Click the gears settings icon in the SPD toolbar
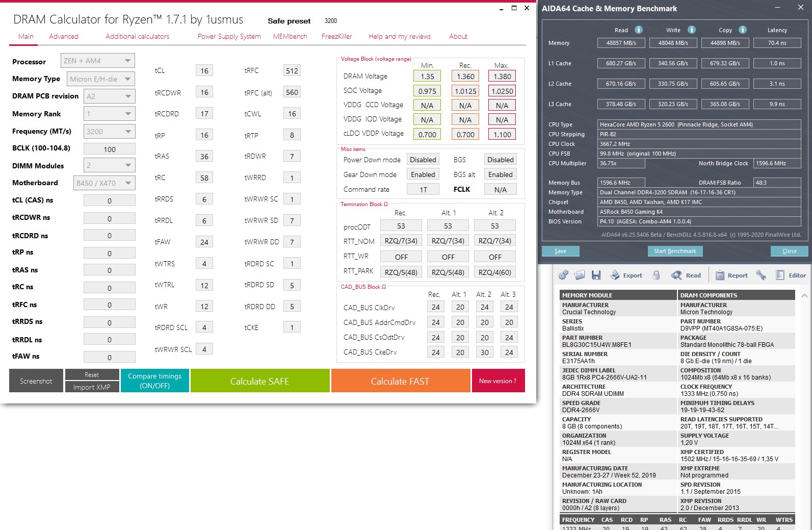This screenshot has height=530, width=812. point(563,275)
